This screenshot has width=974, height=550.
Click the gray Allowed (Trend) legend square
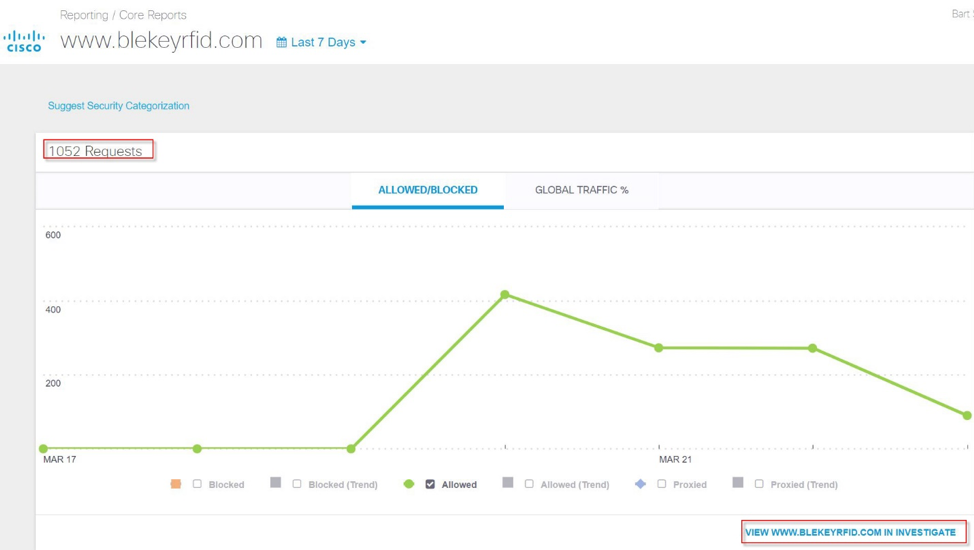coord(508,483)
